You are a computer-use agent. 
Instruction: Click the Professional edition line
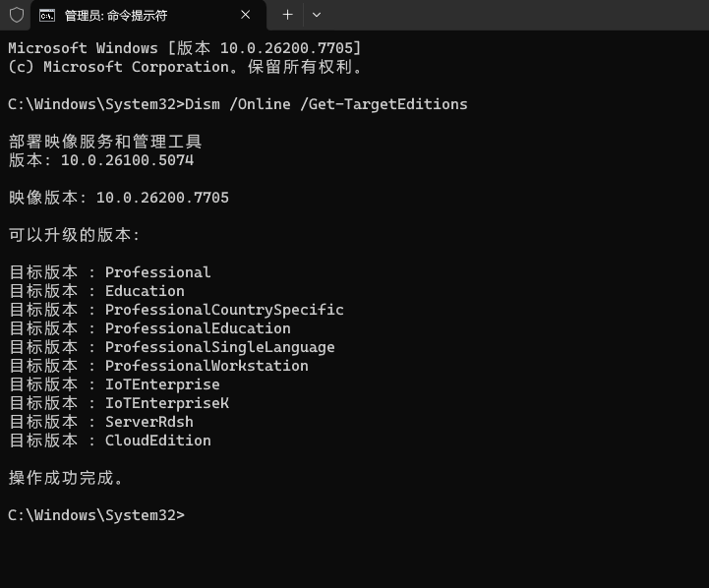point(157,272)
